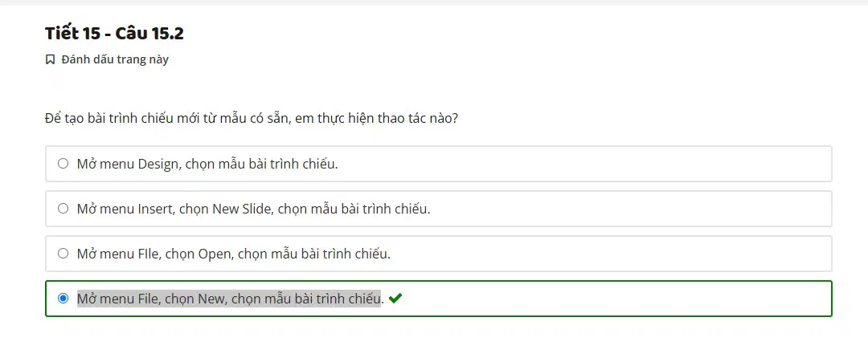Open the Đánh dấu trang này link
The height and width of the screenshot is (354, 868).
[x=115, y=59]
